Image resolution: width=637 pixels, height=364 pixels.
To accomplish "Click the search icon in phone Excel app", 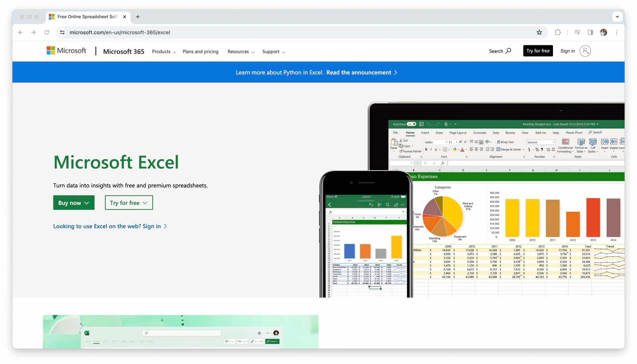I will (388, 205).
